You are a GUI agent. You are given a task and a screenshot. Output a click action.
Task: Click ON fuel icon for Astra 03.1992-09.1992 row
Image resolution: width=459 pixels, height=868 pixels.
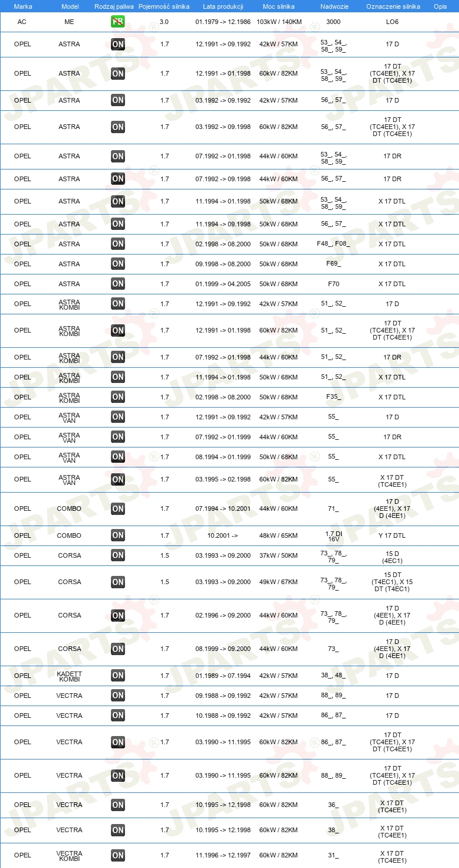pos(118,100)
